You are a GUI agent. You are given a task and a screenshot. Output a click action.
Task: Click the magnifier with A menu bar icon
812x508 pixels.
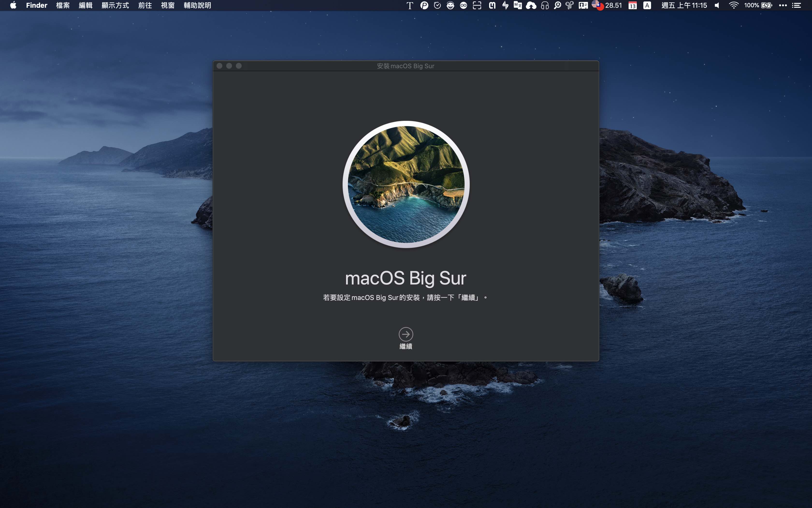click(x=558, y=5)
